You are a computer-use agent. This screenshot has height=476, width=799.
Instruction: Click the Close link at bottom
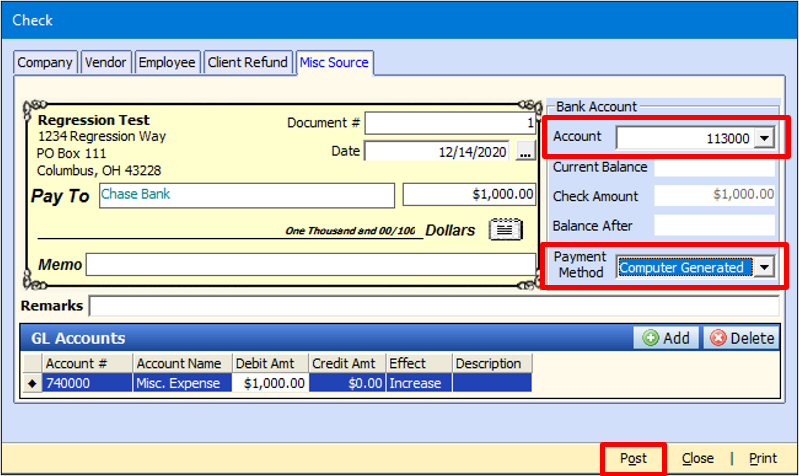(698, 459)
